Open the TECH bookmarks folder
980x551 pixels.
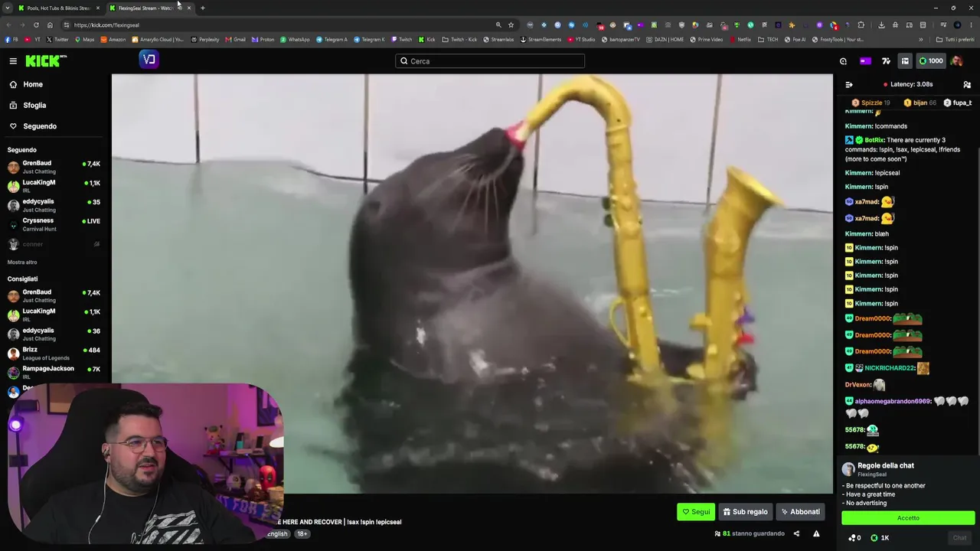tap(768, 40)
